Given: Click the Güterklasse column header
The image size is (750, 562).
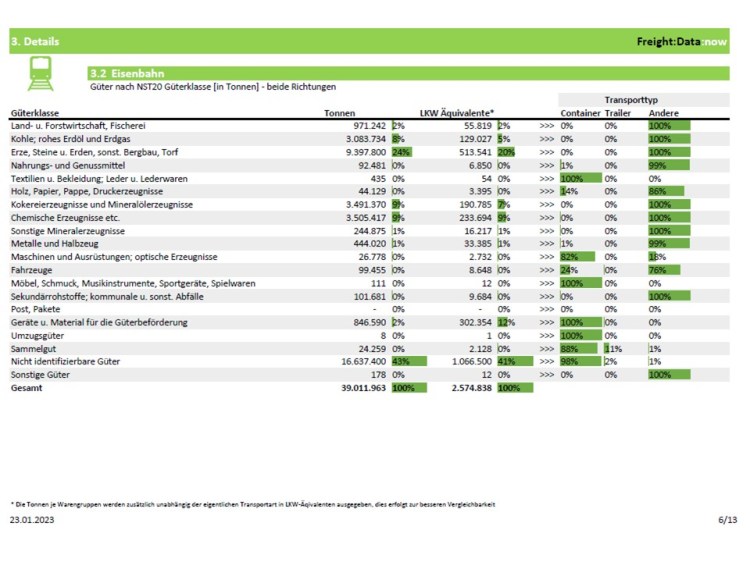Looking at the screenshot, I should (x=37, y=113).
